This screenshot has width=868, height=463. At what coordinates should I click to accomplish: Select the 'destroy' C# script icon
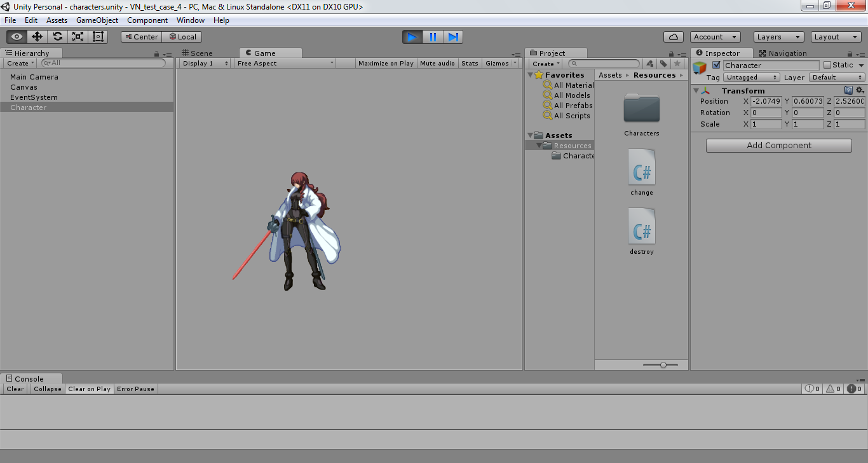pyautogui.click(x=642, y=226)
